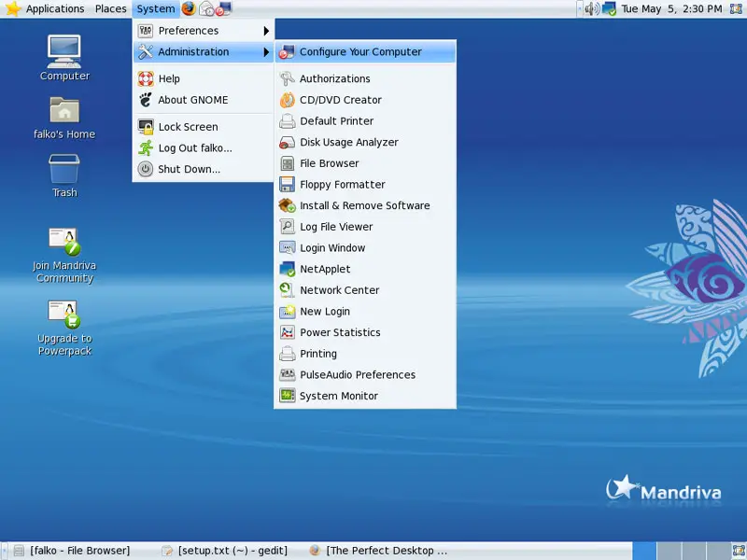
Task: Open Install & Remove Software
Action: pyautogui.click(x=365, y=205)
